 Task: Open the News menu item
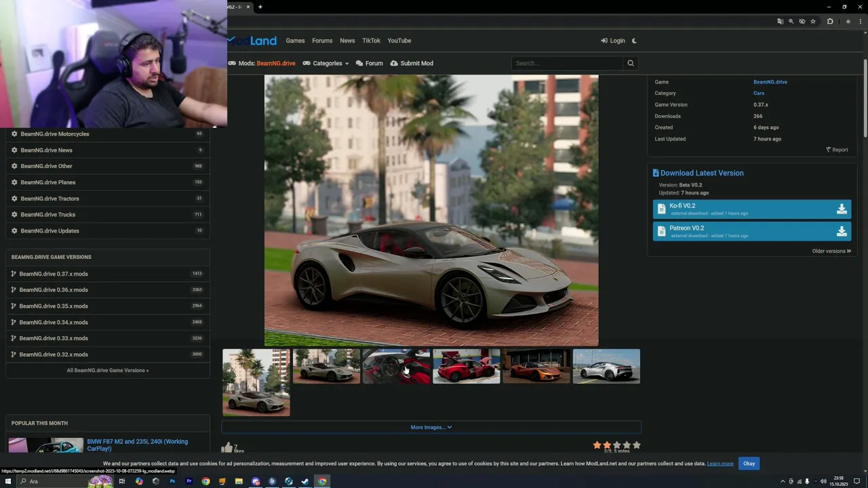(x=347, y=41)
